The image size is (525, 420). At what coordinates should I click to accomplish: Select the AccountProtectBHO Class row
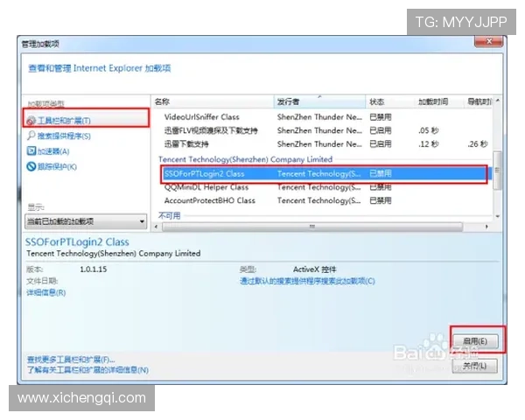pos(210,200)
